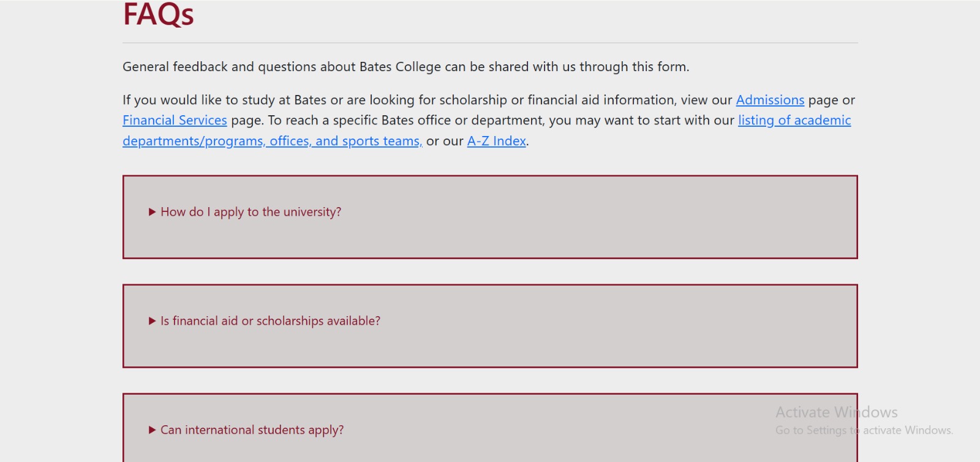The height and width of the screenshot is (462, 980).
Task: Expand "Can international students apply?" question
Action: (x=252, y=430)
